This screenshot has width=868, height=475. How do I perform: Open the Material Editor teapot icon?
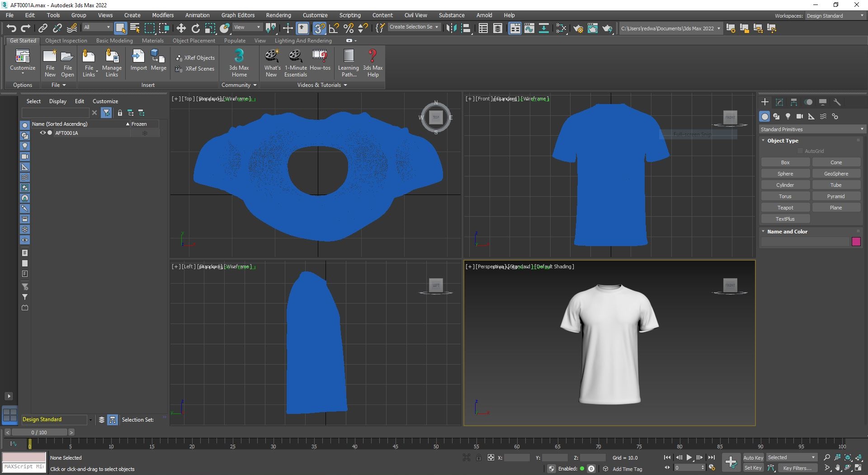(x=578, y=28)
